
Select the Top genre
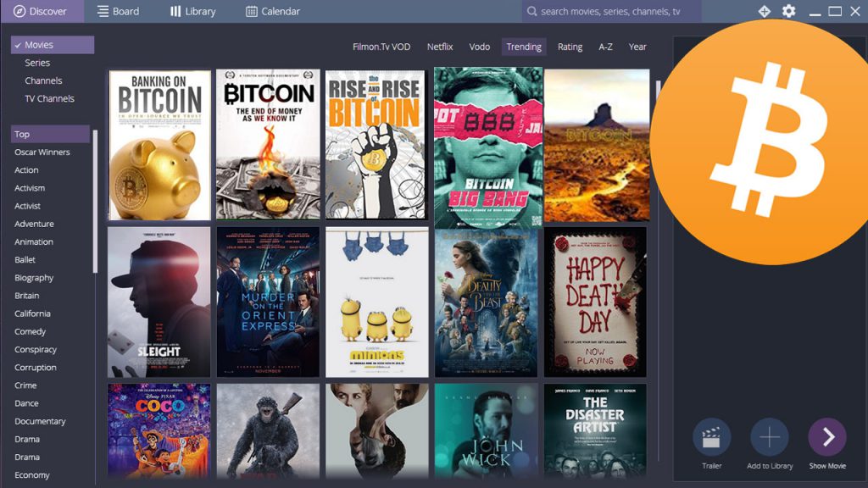coord(50,134)
